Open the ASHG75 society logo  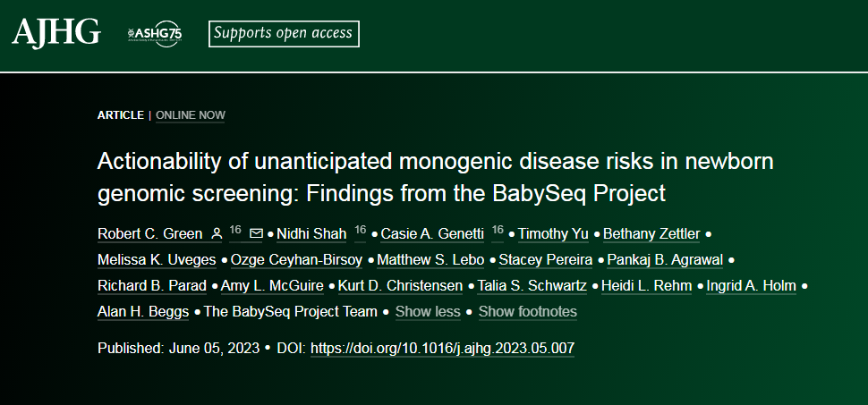[x=155, y=34]
